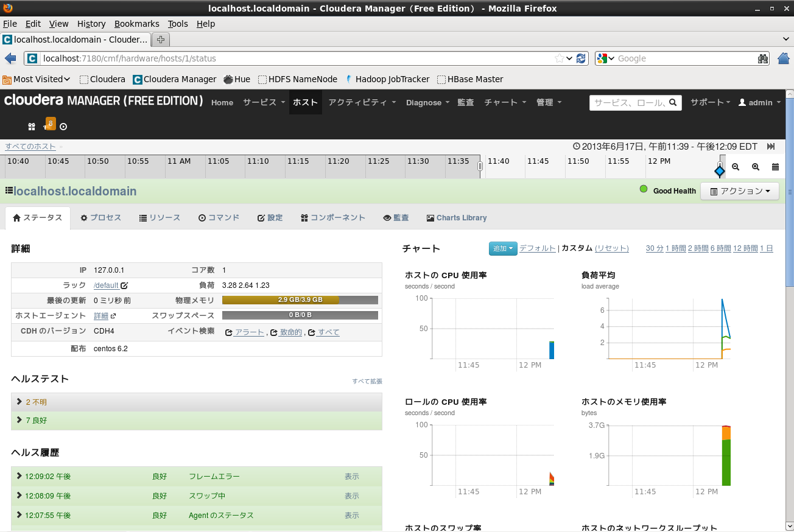This screenshot has width=794, height=532.
Task: Open the アクティビティ dropdown menu
Action: pyautogui.click(x=362, y=102)
